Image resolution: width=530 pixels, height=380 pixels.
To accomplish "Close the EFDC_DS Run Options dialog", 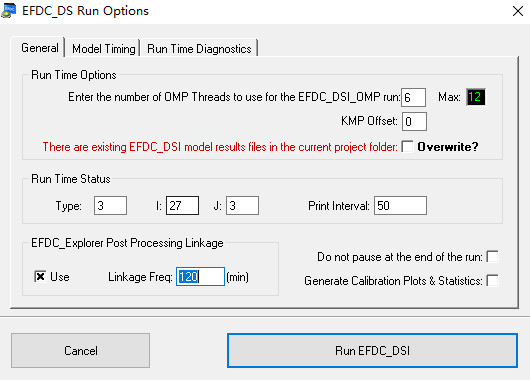I will pos(517,11).
